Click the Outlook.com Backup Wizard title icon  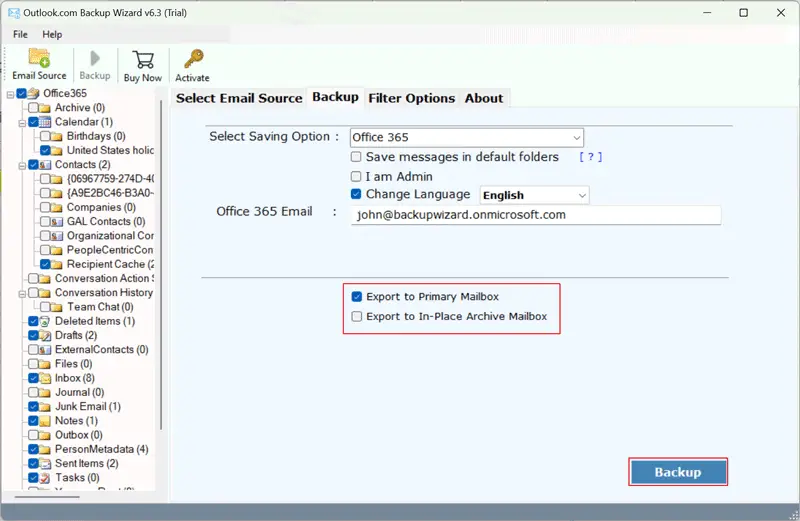pyautogui.click(x=14, y=13)
